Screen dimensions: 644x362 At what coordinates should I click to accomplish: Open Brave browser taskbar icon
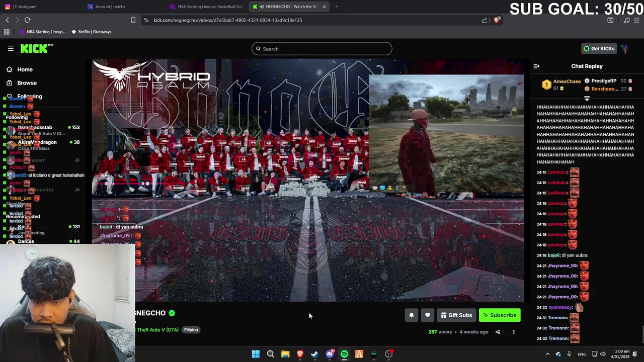(300, 354)
